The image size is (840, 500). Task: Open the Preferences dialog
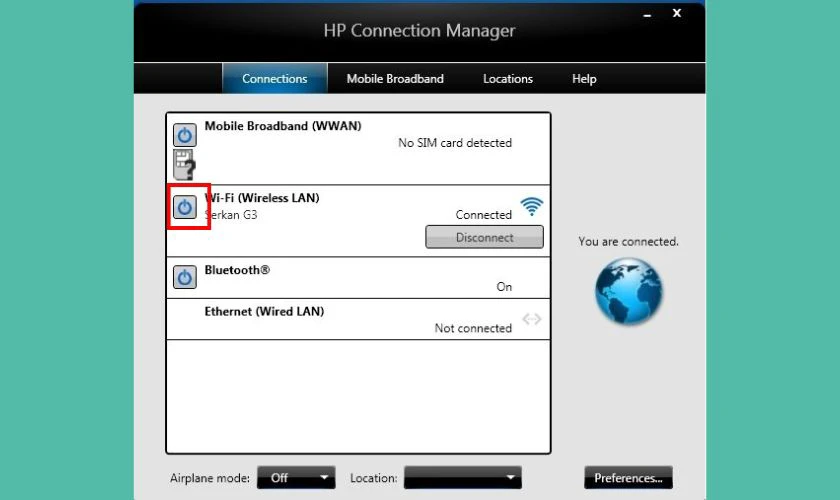pyautogui.click(x=628, y=477)
